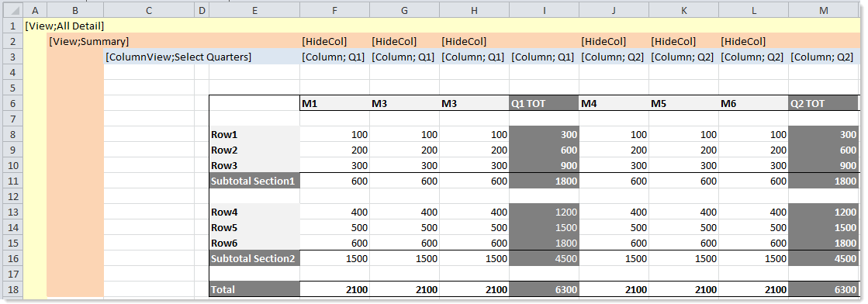The height and width of the screenshot is (304, 868).
Task: Select the entire sheet with corner button
Action: coord(12,10)
